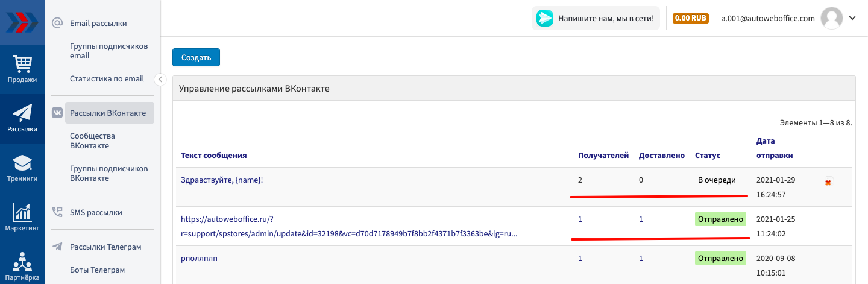Open the Продажи shopping cart section

coord(22,69)
